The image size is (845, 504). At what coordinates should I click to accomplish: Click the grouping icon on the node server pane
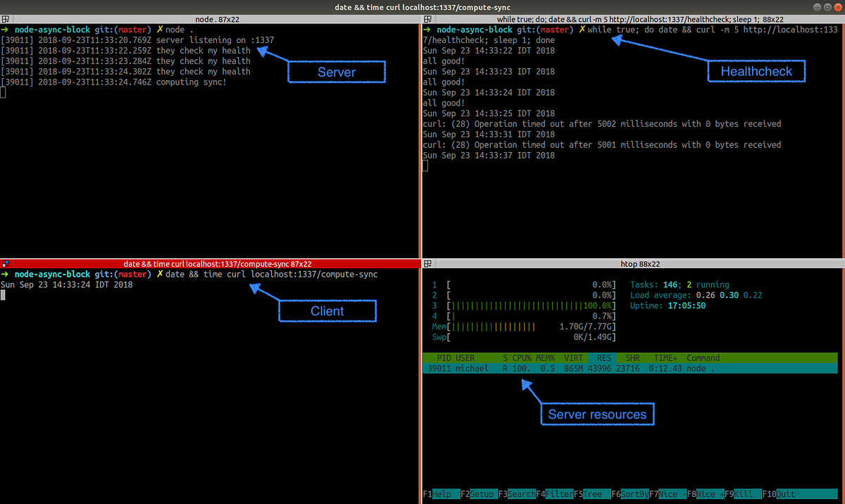[6, 19]
